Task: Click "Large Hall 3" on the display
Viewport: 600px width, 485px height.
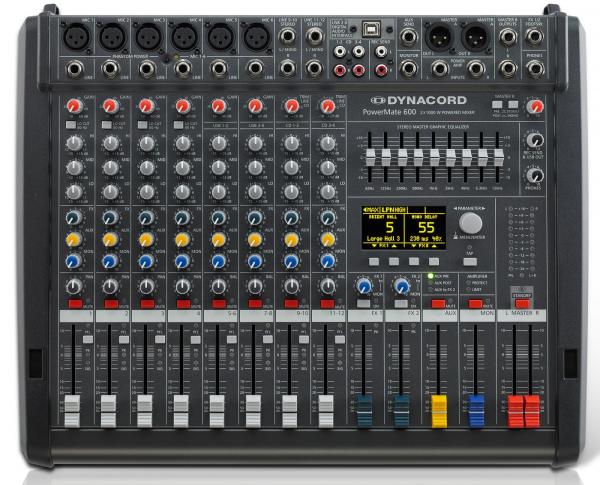Action: click(x=383, y=238)
